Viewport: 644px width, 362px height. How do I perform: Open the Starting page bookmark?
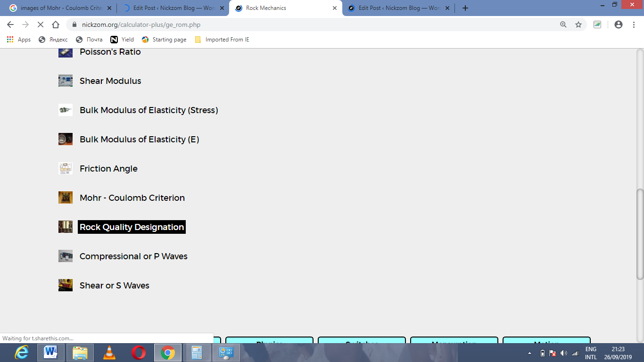(x=164, y=40)
